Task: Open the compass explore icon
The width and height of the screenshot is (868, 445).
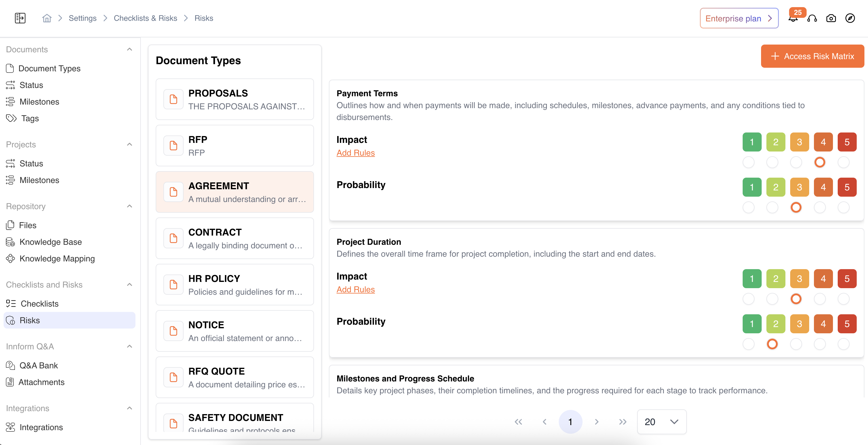Action: pos(850,18)
